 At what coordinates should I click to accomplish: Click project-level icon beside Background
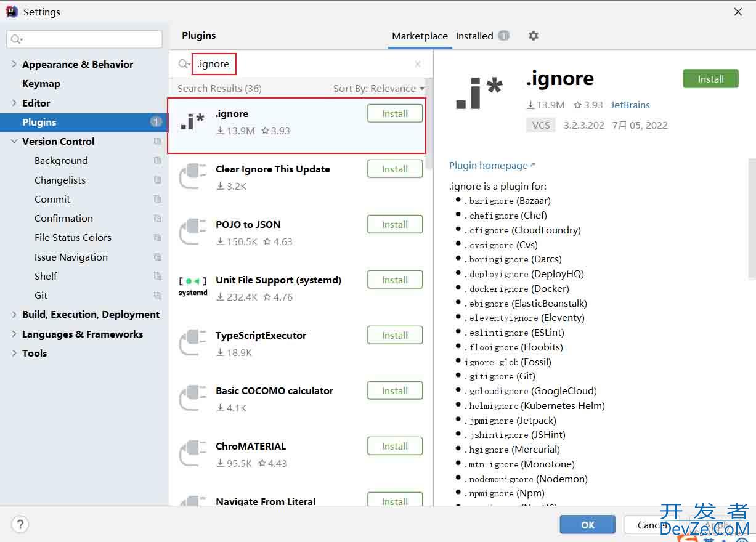(x=157, y=161)
